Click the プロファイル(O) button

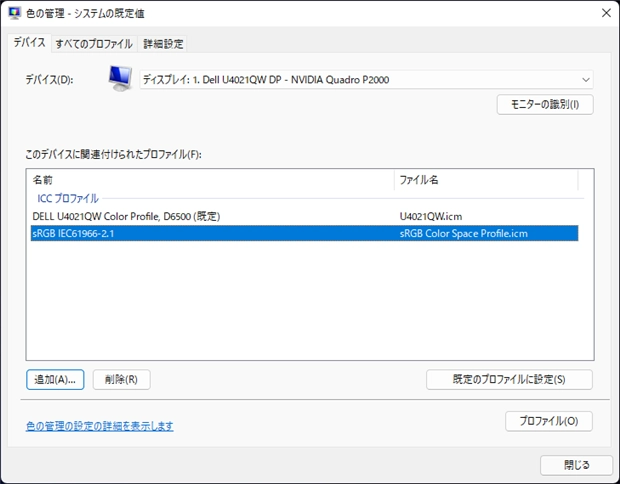(549, 421)
